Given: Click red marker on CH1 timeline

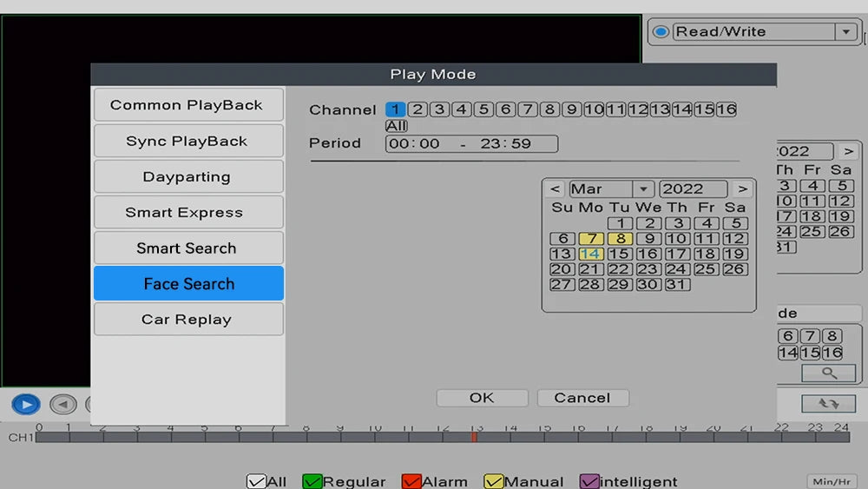Looking at the screenshot, I should (474, 437).
